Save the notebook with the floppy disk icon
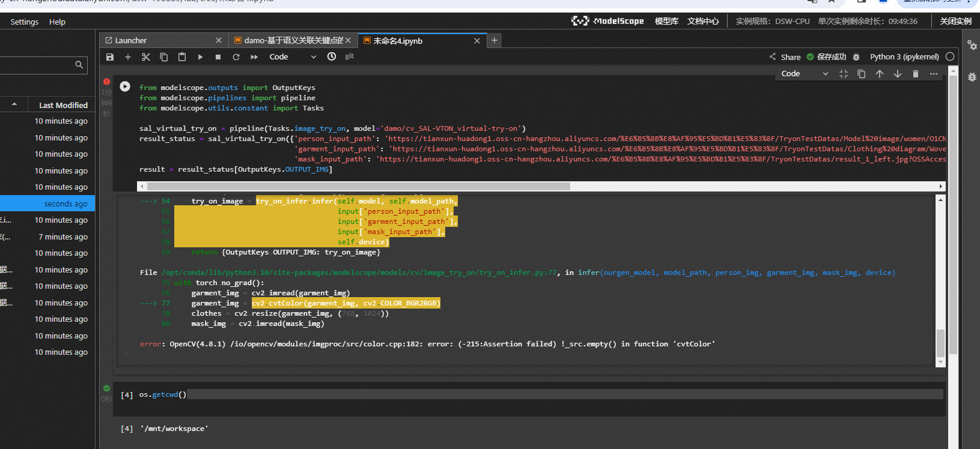The width and height of the screenshot is (980, 449). click(x=110, y=57)
